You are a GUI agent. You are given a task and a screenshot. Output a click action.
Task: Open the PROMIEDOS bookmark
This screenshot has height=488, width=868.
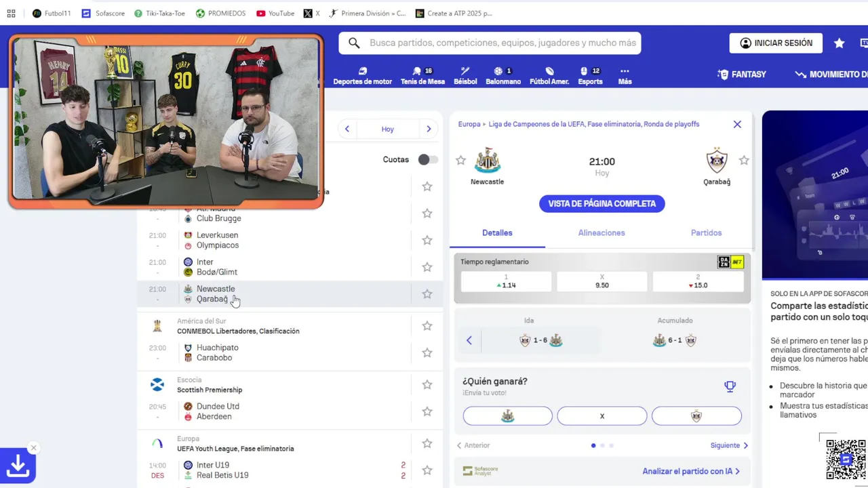click(x=220, y=13)
